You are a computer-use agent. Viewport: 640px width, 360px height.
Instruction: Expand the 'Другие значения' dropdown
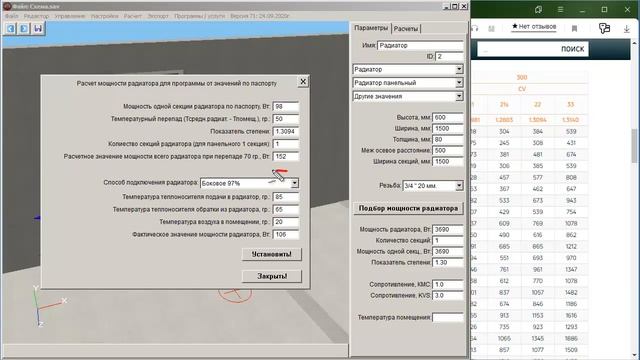point(459,96)
